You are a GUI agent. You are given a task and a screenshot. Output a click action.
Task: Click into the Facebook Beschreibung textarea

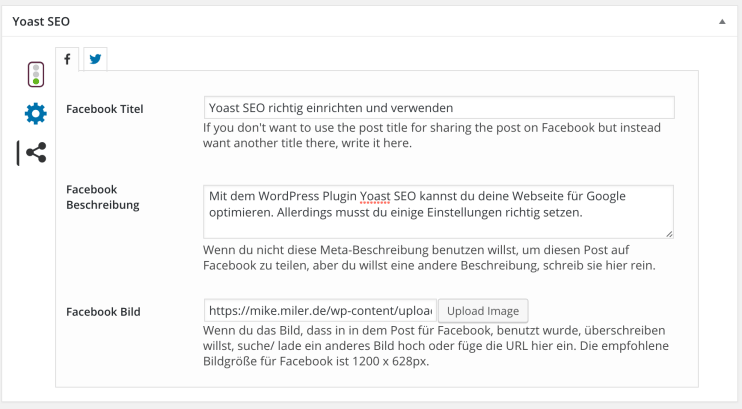(438, 212)
